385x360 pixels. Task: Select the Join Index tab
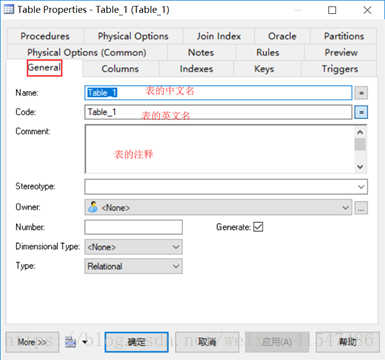[219, 36]
